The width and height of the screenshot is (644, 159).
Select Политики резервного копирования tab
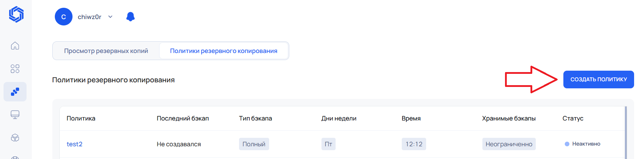pyautogui.click(x=224, y=51)
